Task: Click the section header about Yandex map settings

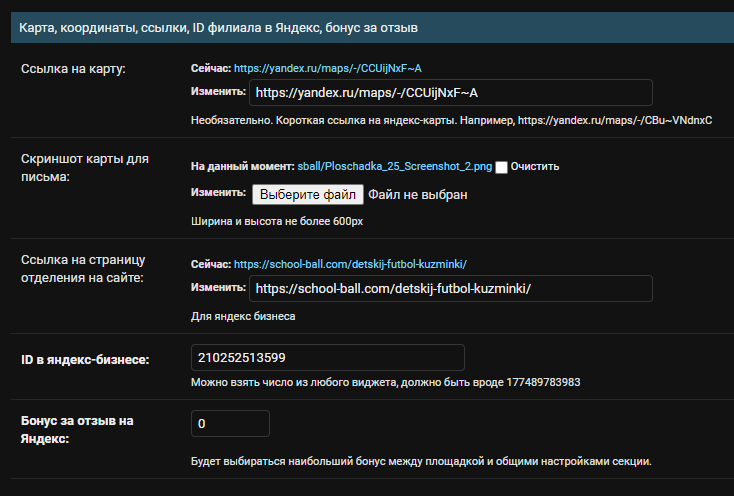Action: tap(218, 28)
